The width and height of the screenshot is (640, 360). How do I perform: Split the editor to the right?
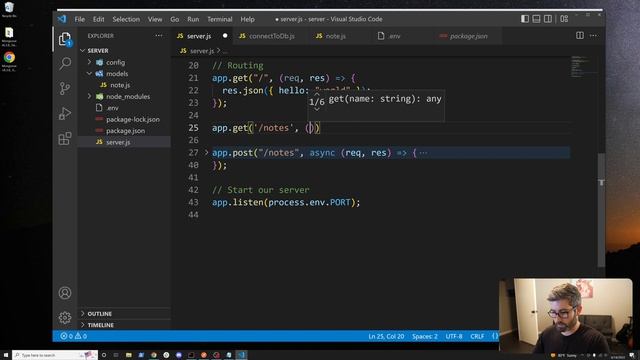tap(580, 36)
